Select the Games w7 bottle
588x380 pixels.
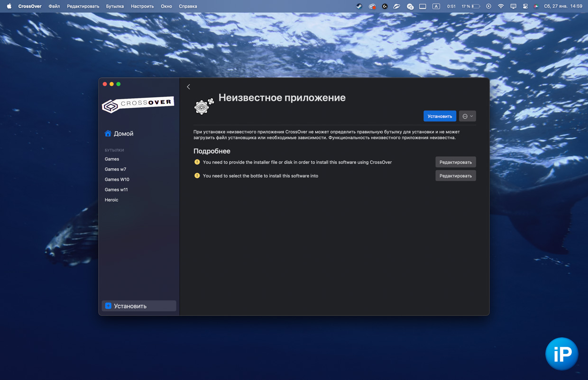click(x=115, y=169)
